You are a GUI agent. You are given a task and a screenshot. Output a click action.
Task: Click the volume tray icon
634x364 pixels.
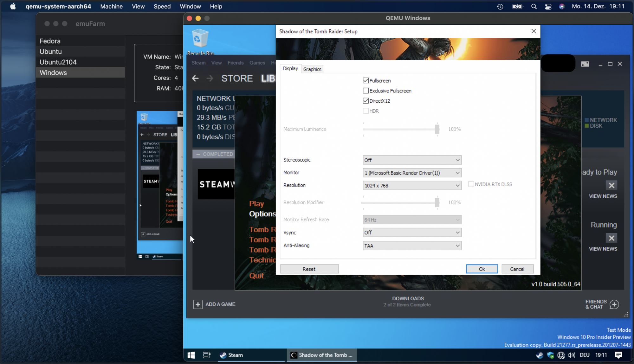(571, 355)
